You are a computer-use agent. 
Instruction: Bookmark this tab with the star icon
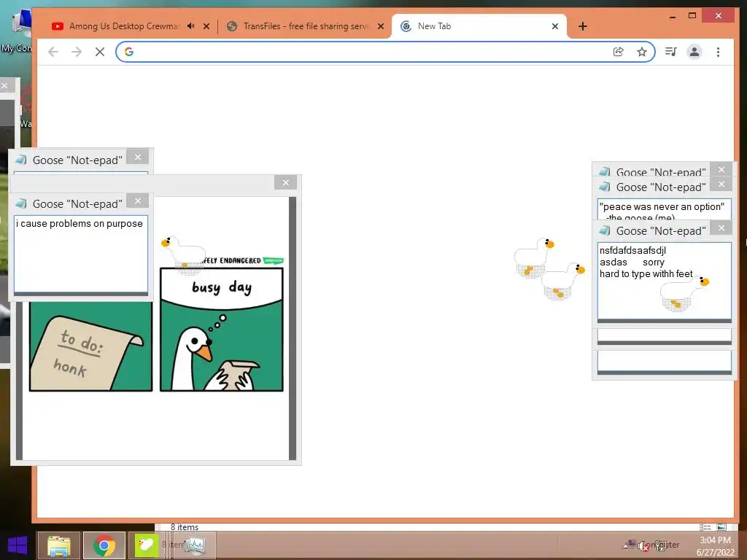pos(642,52)
